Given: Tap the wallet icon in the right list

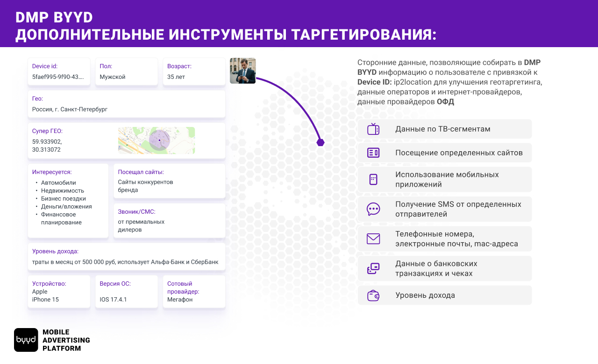Looking at the screenshot, I should (x=373, y=295).
